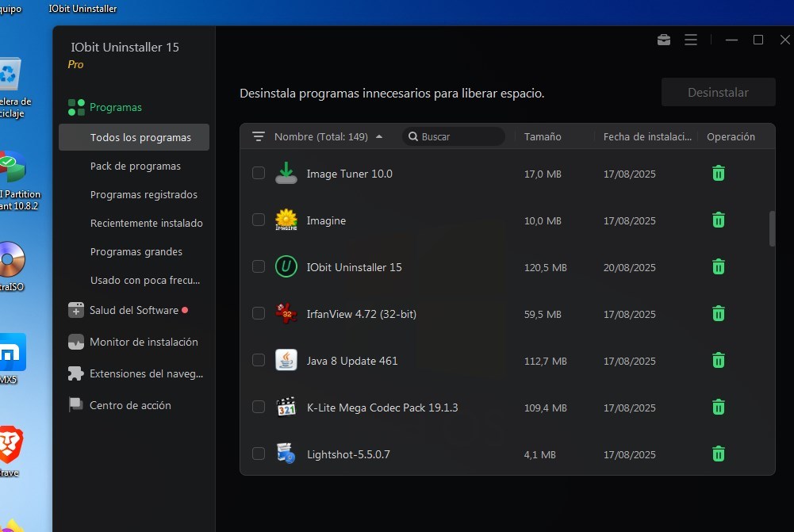
Task: Click the trash icon for Imagine
Action: (x=718, y=220)
